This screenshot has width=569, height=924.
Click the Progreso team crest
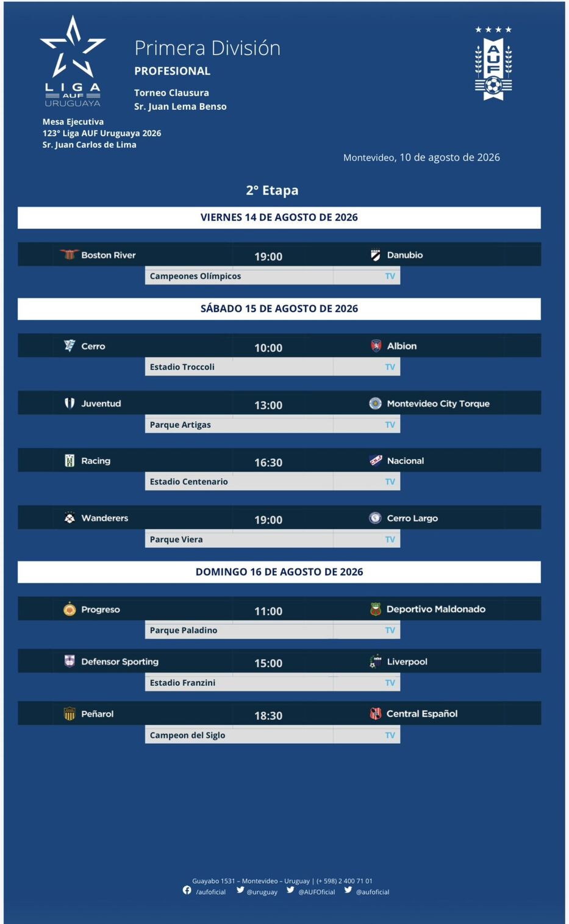[x=70, y=609]
